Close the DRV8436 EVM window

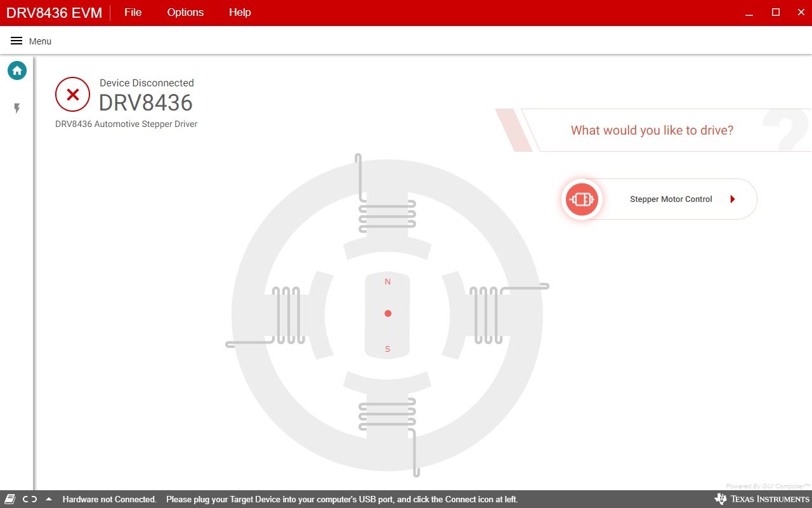pyautogui.click(x=801, y=13)
